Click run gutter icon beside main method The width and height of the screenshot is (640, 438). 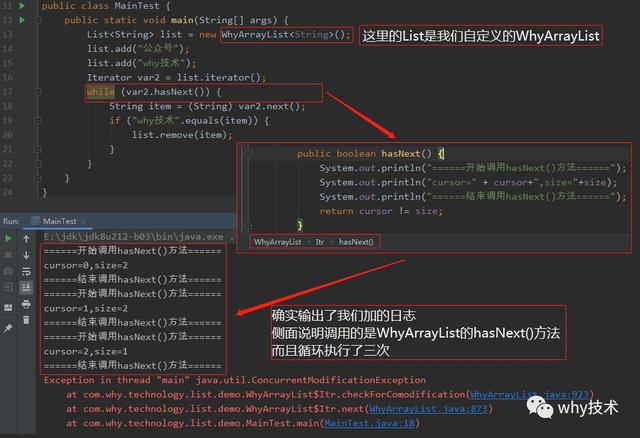[x=22, y=20]
